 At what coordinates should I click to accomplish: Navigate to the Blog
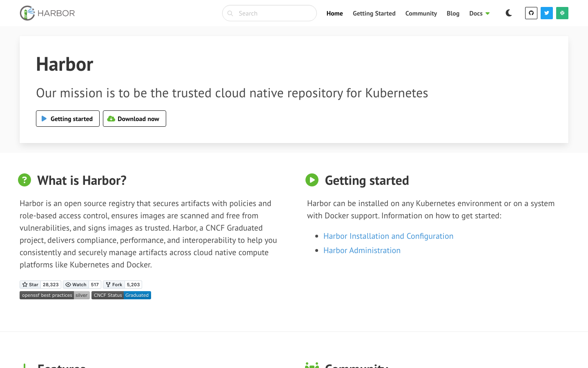click(x=453, y=13)
